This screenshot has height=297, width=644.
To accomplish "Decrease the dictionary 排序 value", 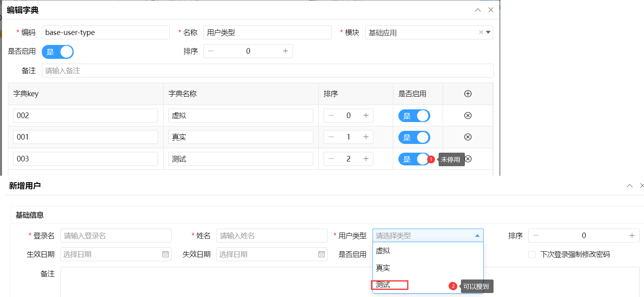I will tap(211, 51).
